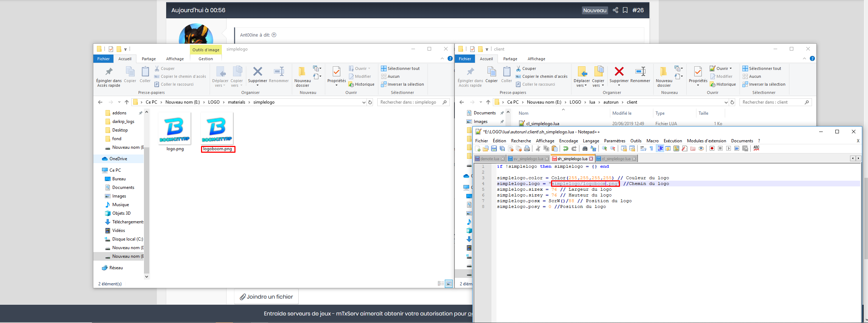Redo the edit in Notepad++ toolbar

(574, 148)
